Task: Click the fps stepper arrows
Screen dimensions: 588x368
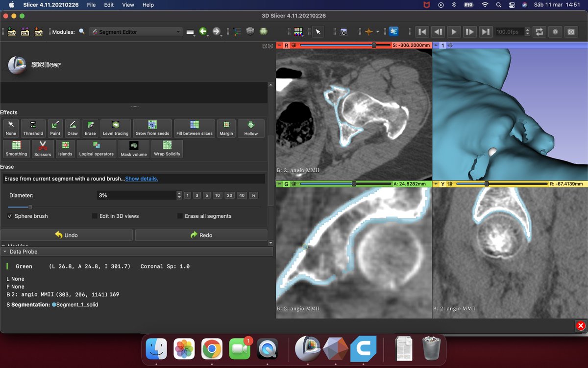Action: (527, 32)
